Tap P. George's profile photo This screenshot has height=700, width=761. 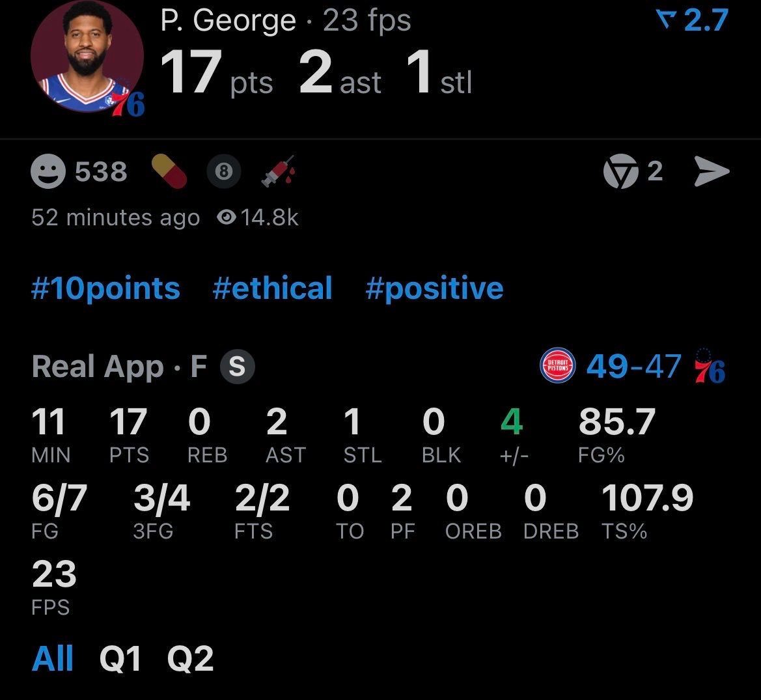88,57
